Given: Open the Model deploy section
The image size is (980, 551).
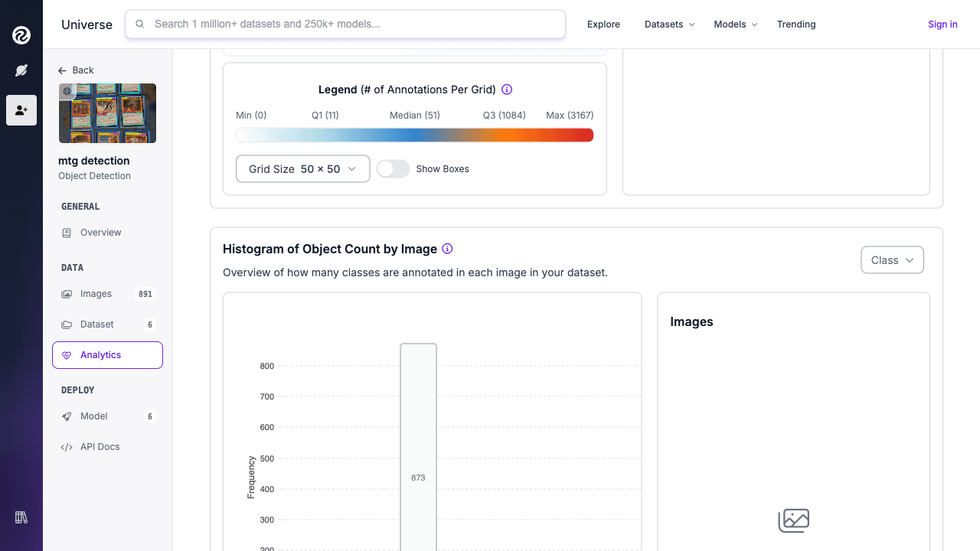Looking at the screenshot, I should tap(93, 416).
